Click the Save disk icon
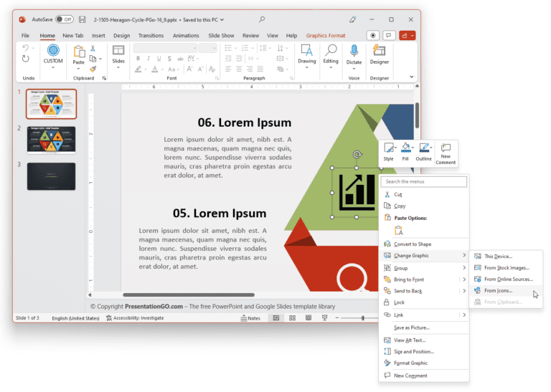This screenshot has height=392, width=551. 83,19
